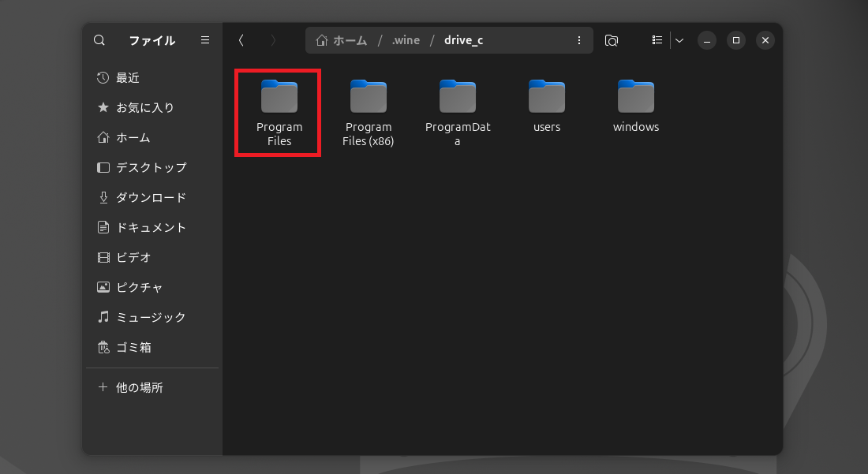Viewport: 868px width, 474px height.
Task: Go back to the previous folder
Action: tap(241, 40)
